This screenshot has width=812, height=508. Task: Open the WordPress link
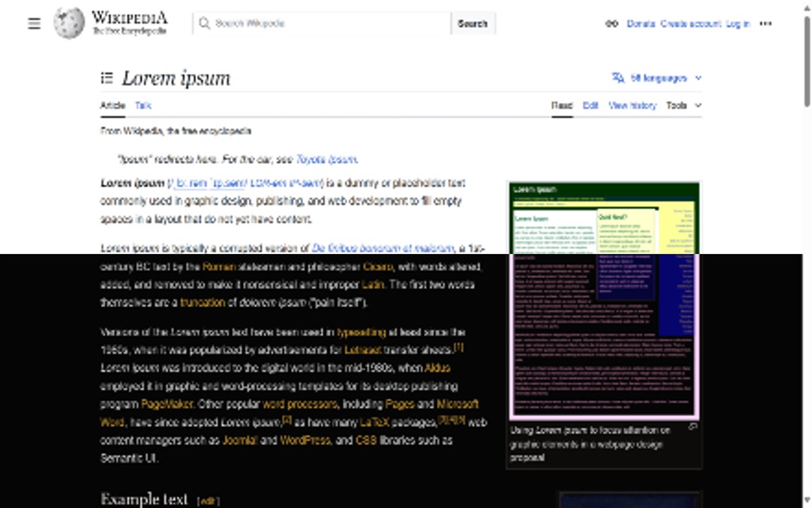[x=305, y=440]
